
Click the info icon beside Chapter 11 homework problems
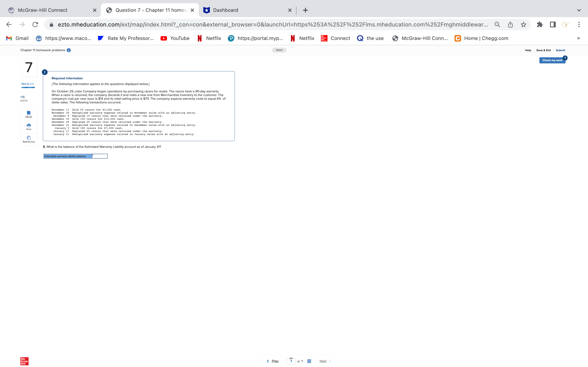tap(69, 50)
